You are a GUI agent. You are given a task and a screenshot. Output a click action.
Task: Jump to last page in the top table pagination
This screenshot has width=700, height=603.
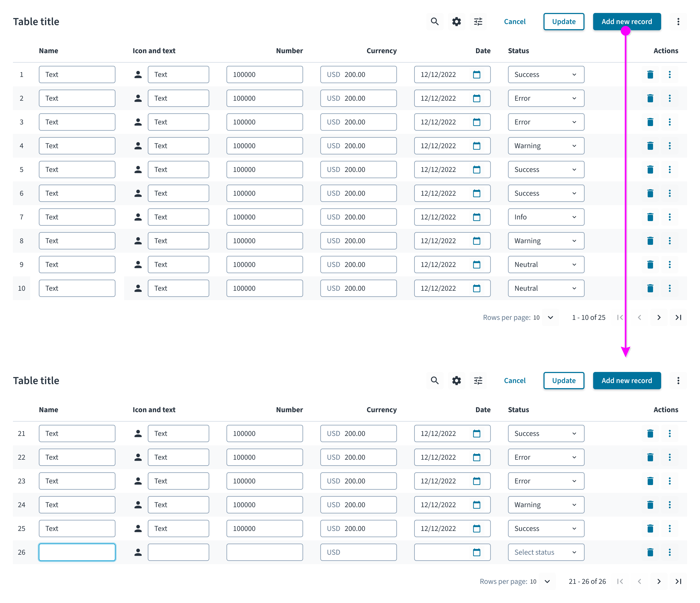678,317
